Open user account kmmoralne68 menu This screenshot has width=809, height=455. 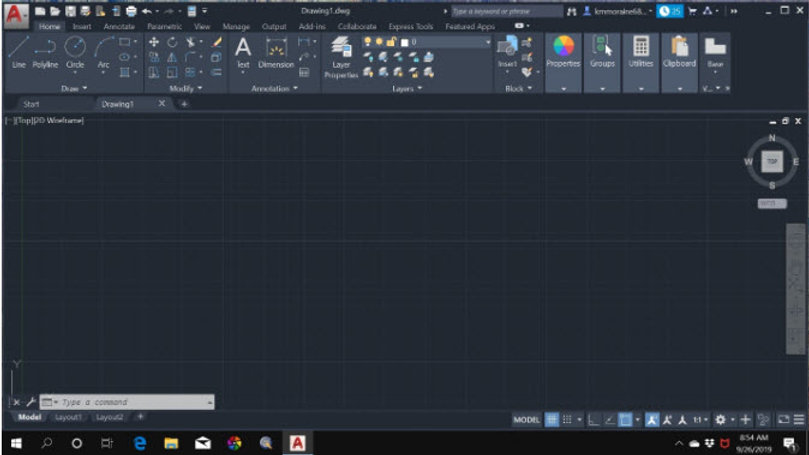(618, 11)
